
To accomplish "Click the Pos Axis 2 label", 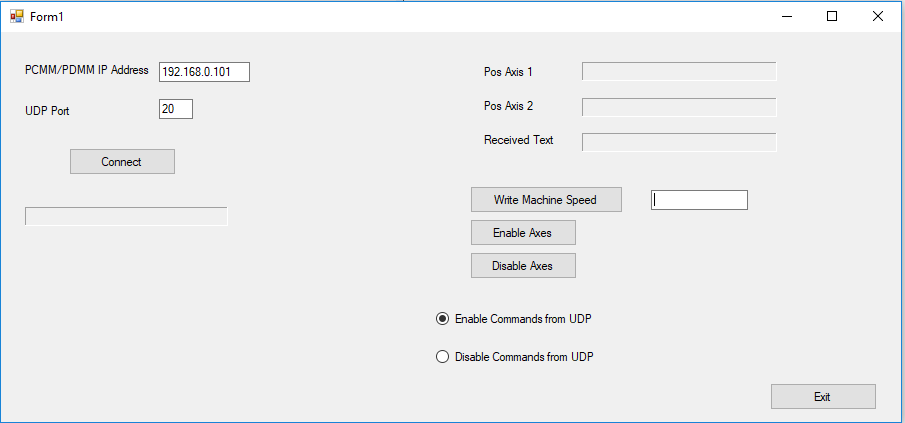I will coord(508,106).
